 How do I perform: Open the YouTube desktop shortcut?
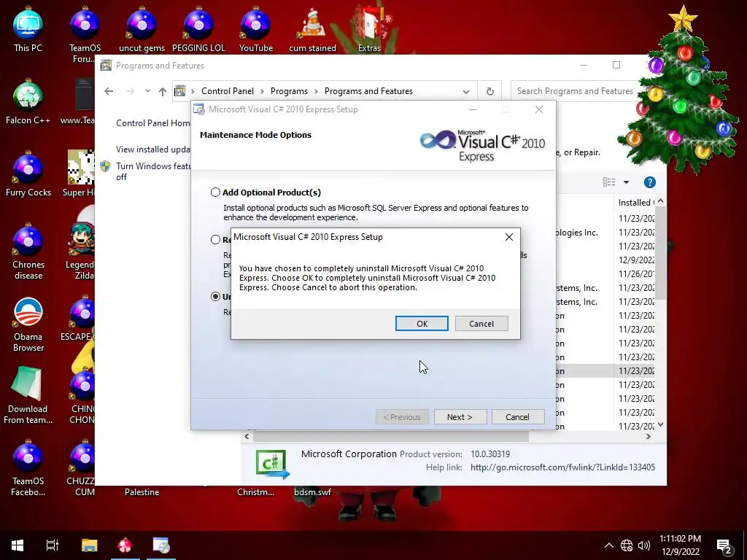[256, 30]
